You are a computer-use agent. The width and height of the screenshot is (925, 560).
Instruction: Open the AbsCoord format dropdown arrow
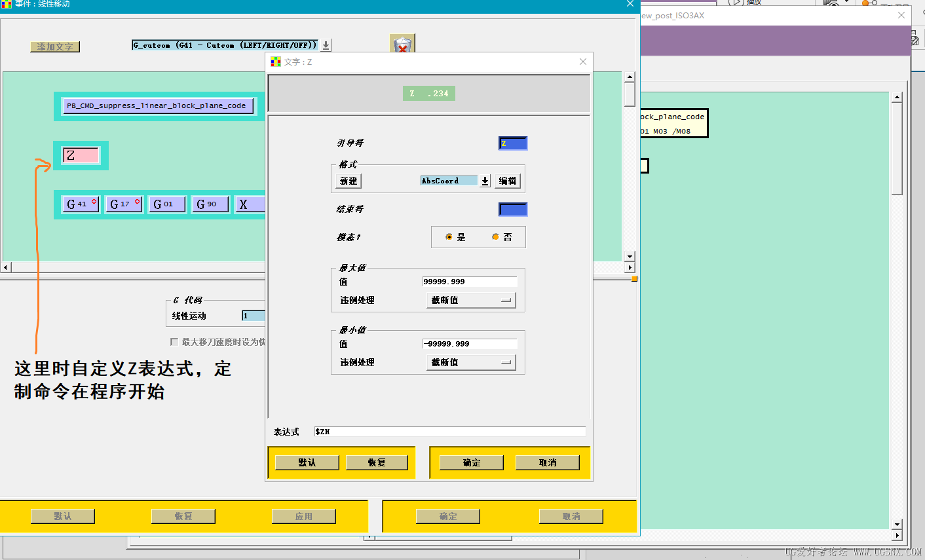tap(485, 181)
